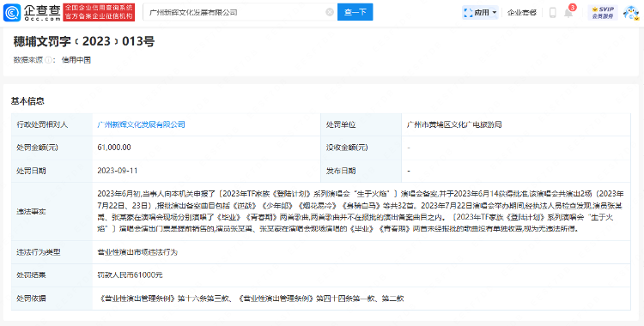Select the penalty number 穗埔文罚字 heading
Screen dimensions: 644x326
pyautogui.click(x=84, y=41)
